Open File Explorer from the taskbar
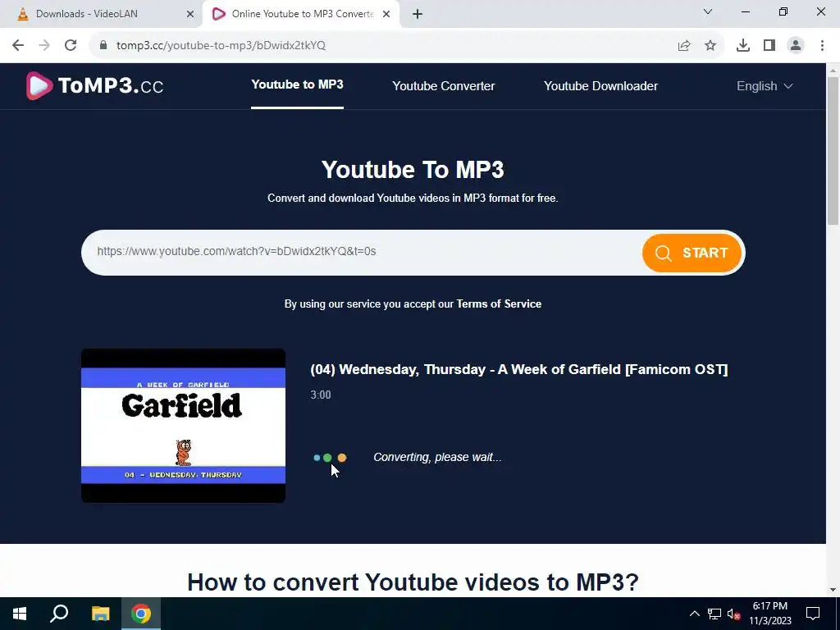 [100, 614]
